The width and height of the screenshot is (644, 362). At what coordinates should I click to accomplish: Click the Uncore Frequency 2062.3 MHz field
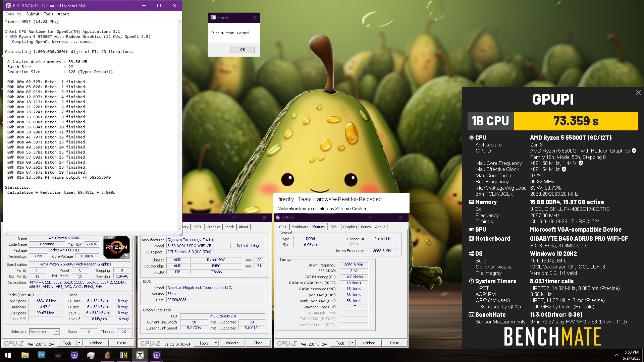click(x=383, y=251)
